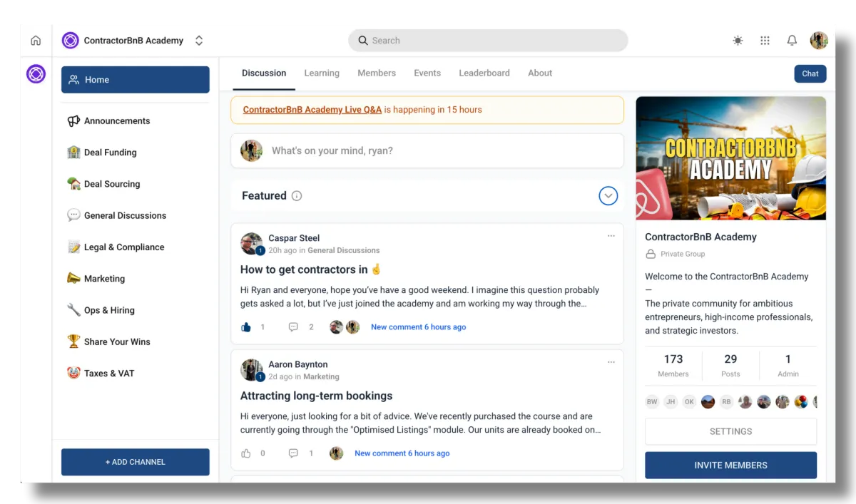Screen dimensions: 856x504
Task: Open member avatar with initials BW
Action: click(x=652, y=401)
